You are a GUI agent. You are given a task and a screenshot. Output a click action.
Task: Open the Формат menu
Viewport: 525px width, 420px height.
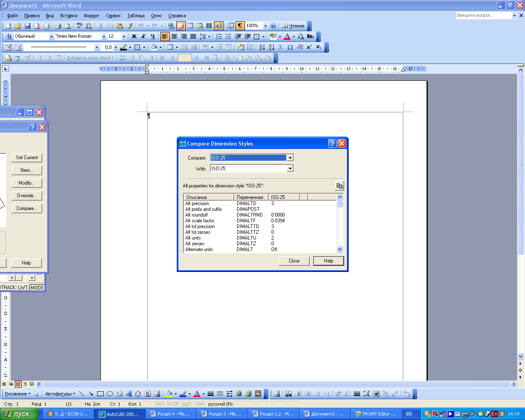[x=91, y=16]
